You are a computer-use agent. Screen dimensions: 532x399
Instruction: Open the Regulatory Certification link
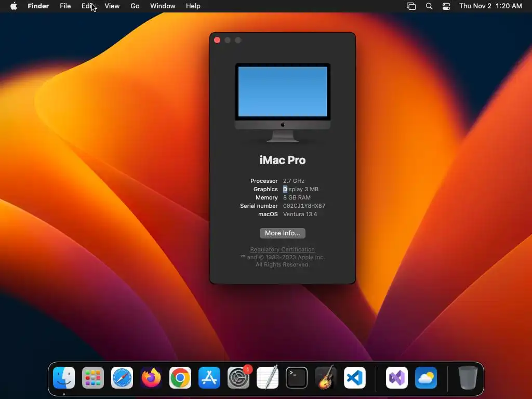click(282, 249)
